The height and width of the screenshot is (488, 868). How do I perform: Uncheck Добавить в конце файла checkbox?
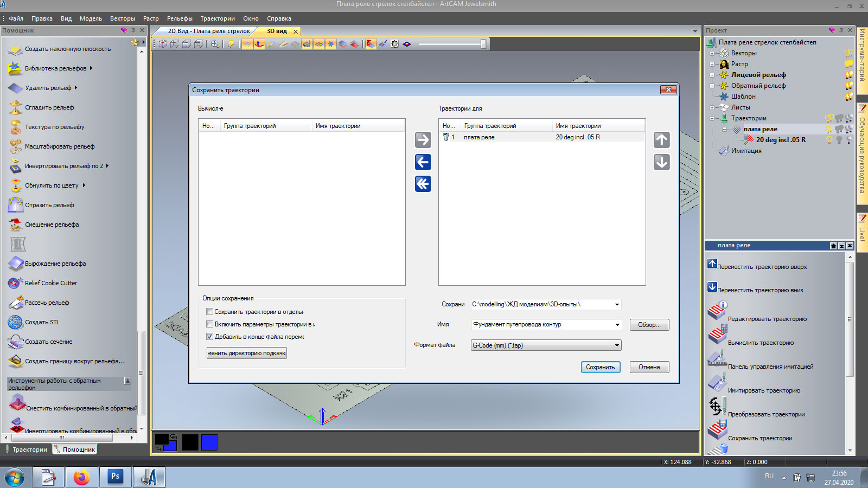[209, 337]
